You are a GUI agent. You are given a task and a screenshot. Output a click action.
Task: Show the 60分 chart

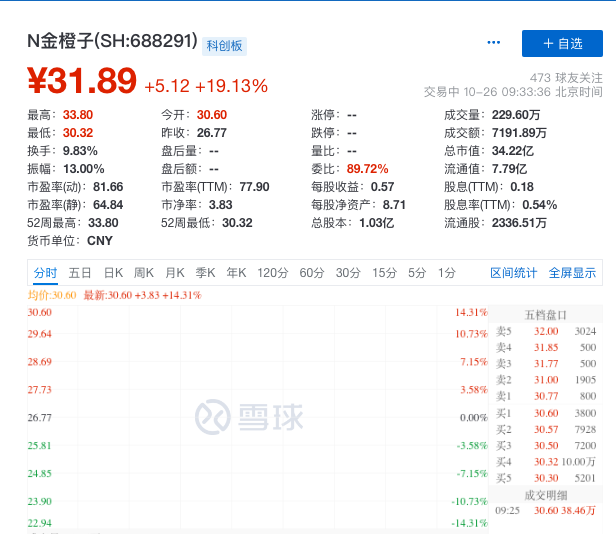tap(312, 272)
